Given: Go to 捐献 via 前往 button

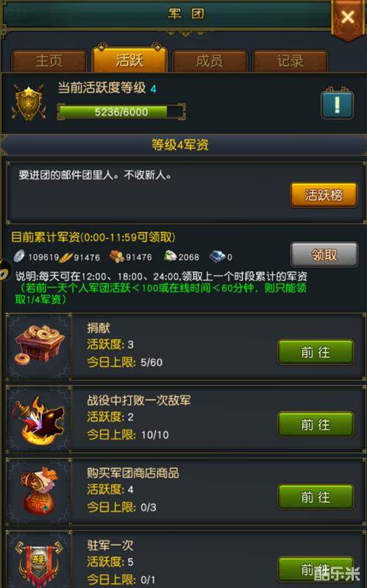Looking at the screenshot, I should (316, 352).
